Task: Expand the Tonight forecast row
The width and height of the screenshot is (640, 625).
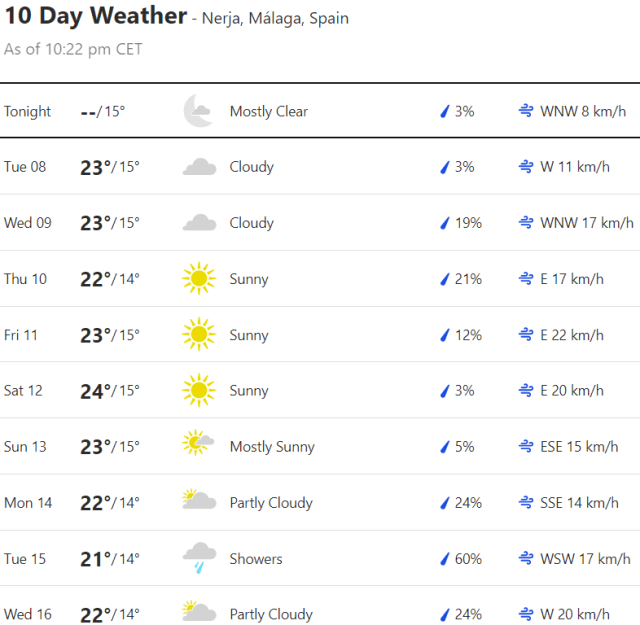Action: (x=320, y=111)
